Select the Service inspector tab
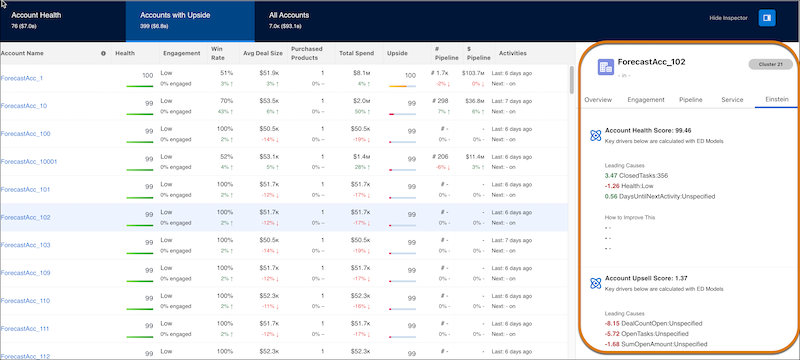Screen dimensions: 800x360 [x=732, y=100]
